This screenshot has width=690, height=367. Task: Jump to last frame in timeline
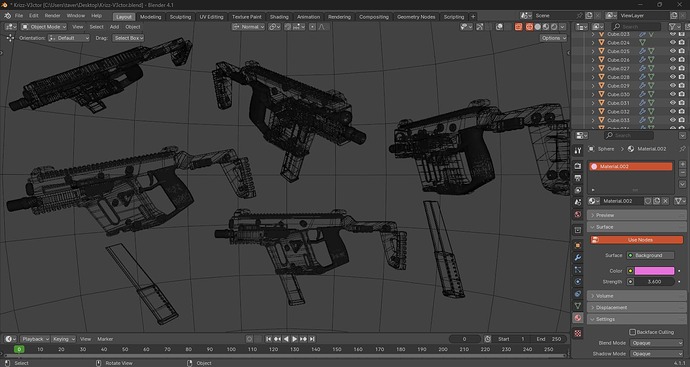click(312, 339)
